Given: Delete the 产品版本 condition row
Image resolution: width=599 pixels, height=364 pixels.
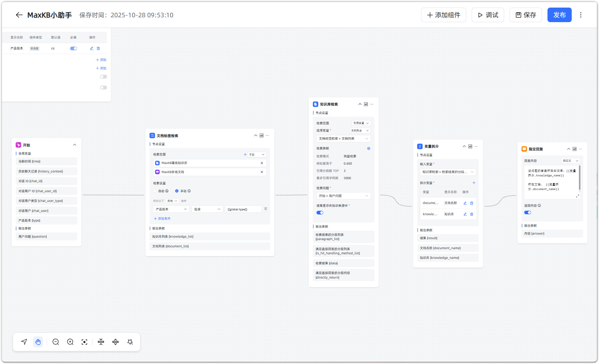Looking at the screenshot, I should coord(266,209).
